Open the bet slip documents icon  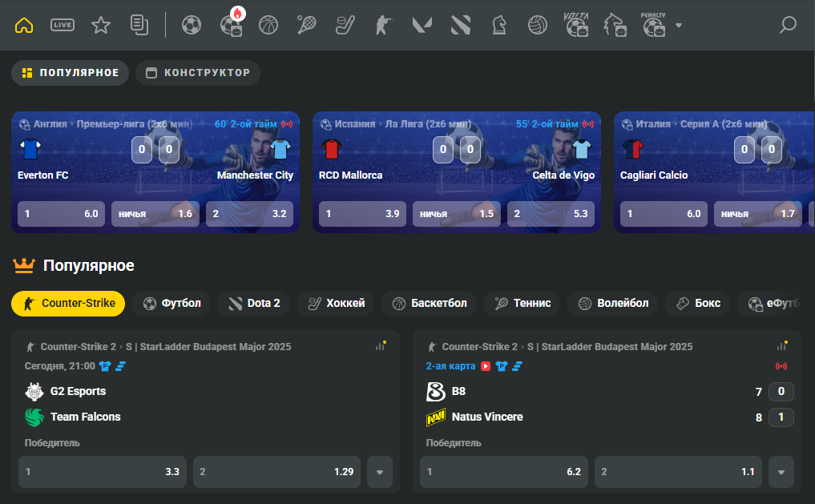click(x=139, y=25)
